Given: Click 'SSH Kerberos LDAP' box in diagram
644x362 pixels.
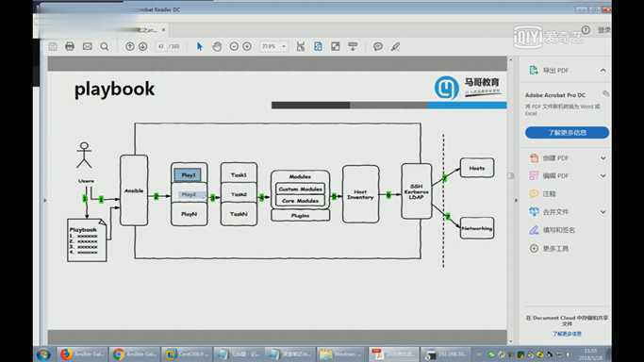Looking at the screenshot, I should (417, 191).
